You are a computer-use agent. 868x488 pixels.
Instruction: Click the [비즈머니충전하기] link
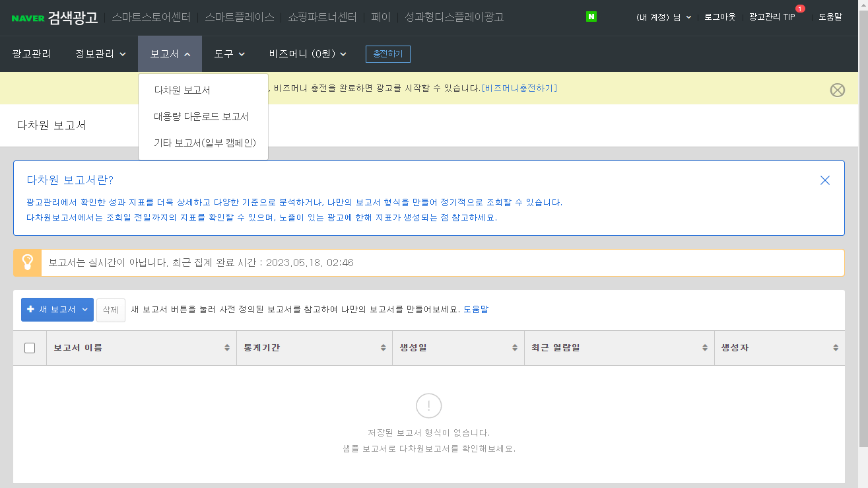519,88
